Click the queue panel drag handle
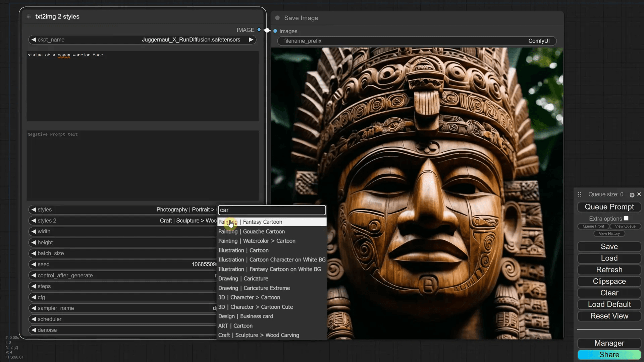 click(x=579, y=194)
